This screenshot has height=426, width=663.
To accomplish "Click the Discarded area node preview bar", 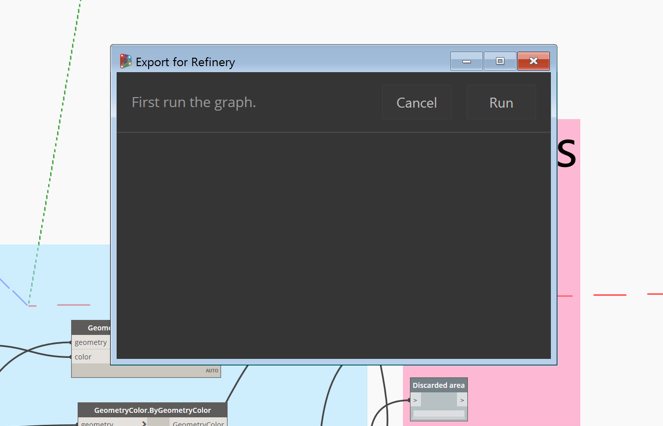I will pyautogui.click(x=438, y=413).
